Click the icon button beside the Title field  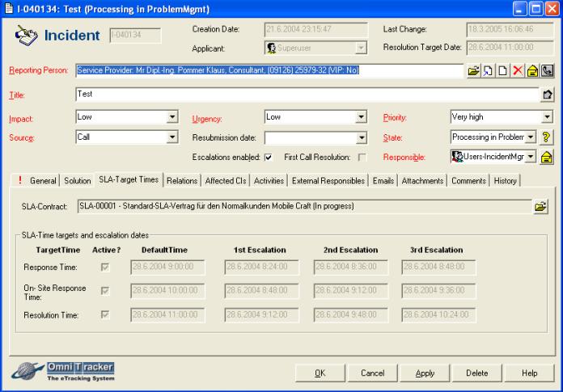[x=547, y=95]
